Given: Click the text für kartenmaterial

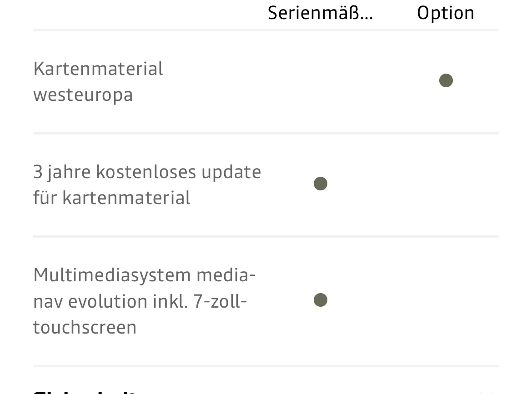Looking at the screenshot, I should tap(111, 197).
